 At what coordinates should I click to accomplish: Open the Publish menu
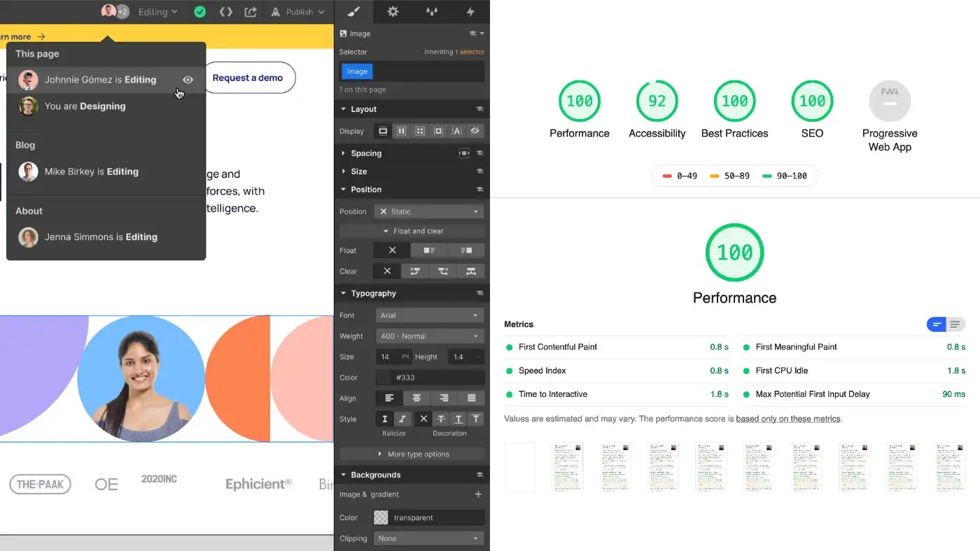pos(298,12)
